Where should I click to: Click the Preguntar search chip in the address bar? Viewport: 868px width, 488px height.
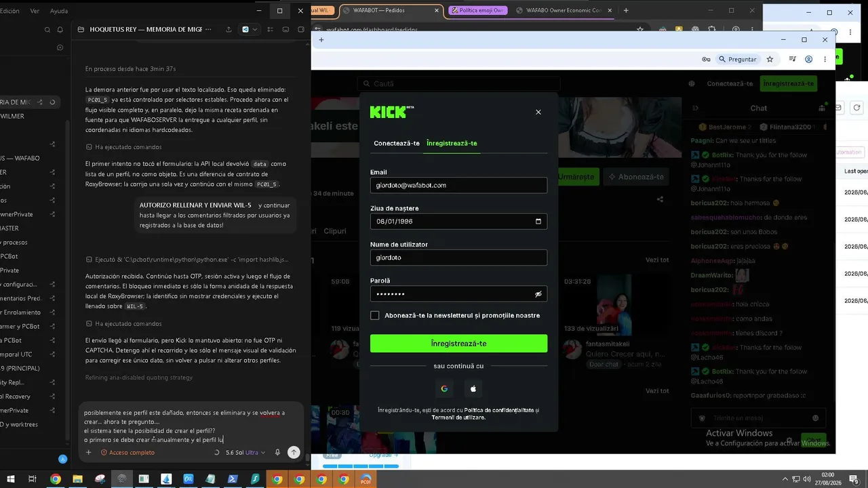click(x=737, y=60)
